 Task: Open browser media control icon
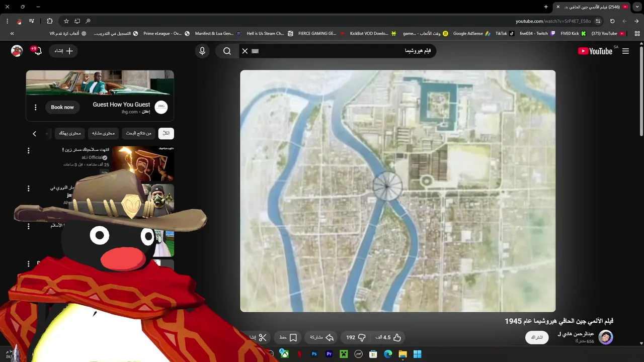(x=32, y=21)
